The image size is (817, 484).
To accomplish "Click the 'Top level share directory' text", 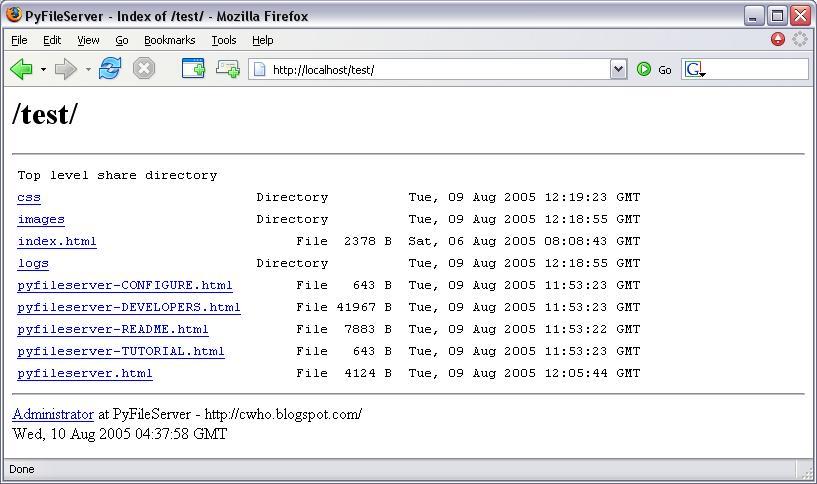I will tap(117, 175).
